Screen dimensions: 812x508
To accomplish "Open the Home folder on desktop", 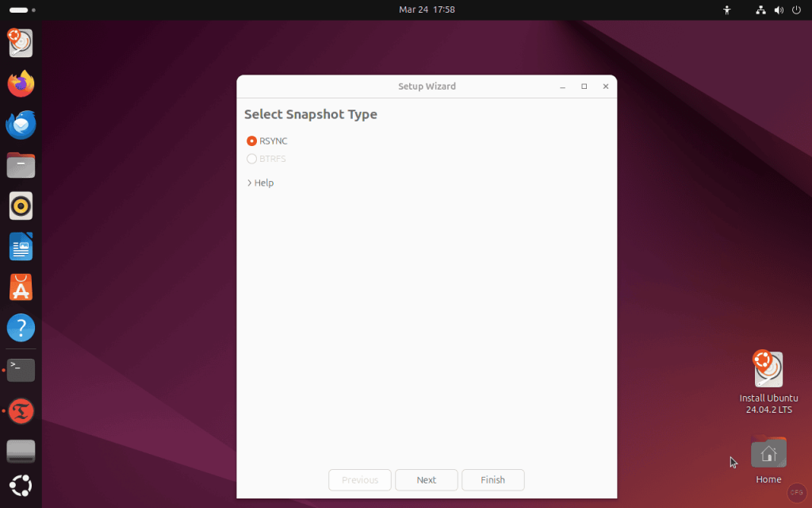I will click(x=768, y=454).
